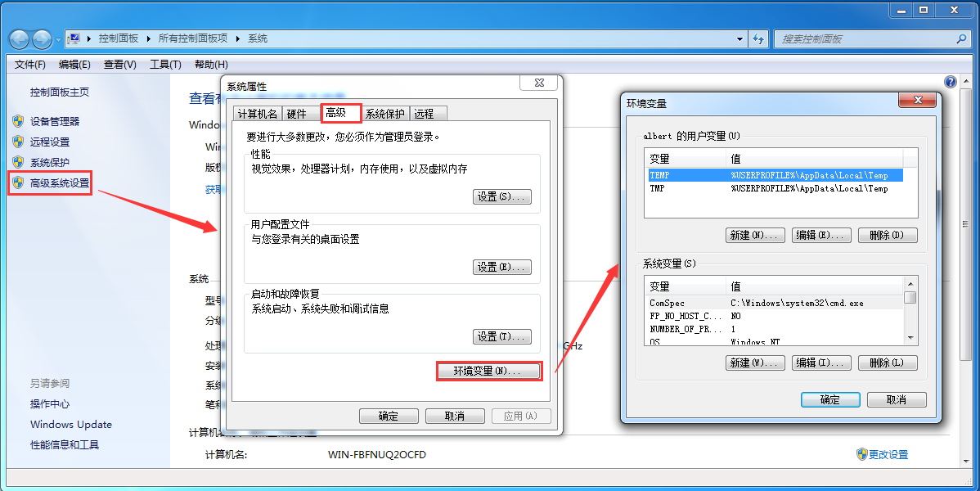The width and height of the screenshot is (980, 491).
Task: Click the shield icon beside 系统保护
Action: [18, 163]
